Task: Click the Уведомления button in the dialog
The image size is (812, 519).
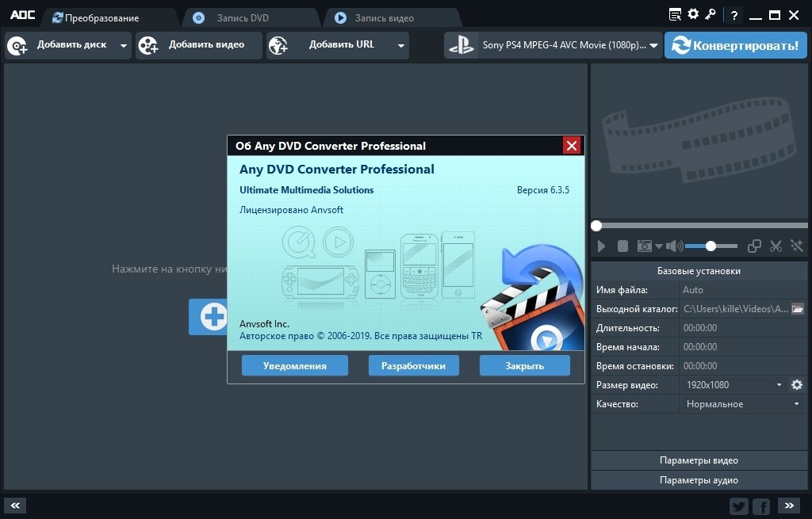Action: (295, 366)
